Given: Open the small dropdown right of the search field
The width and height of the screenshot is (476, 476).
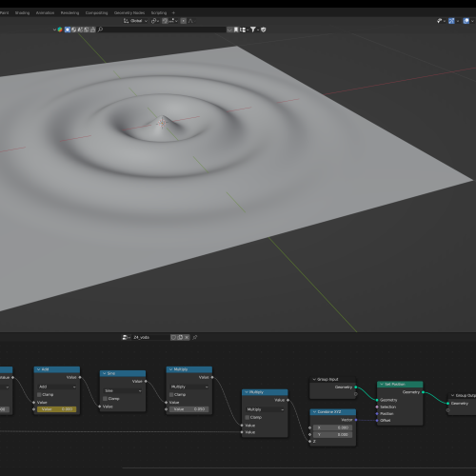Looking at the screenshot, I should click(229, 30).
